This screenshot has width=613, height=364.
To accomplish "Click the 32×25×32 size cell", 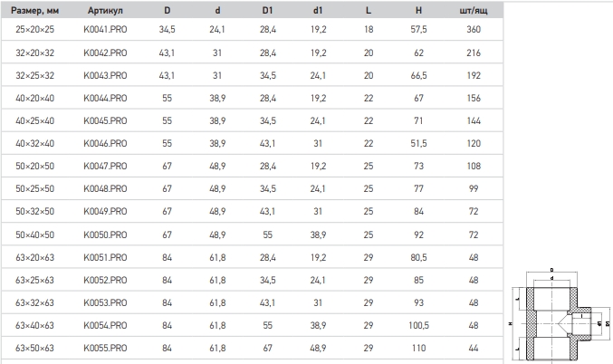I will pyautogui.click(x=34, y=75).
